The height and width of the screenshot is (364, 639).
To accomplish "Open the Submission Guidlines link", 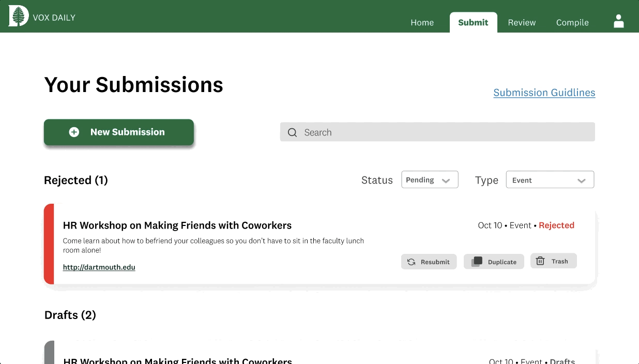I will (544, 93).
